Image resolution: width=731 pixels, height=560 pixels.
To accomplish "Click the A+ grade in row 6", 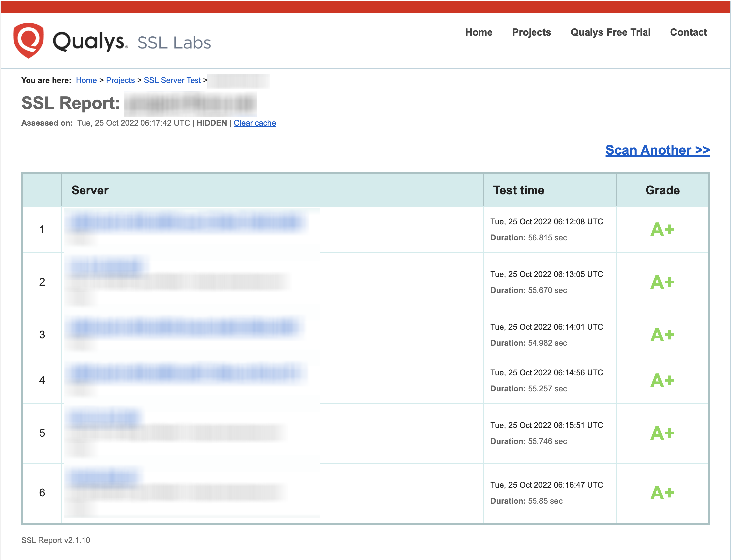I will click(x=662, y=493).
